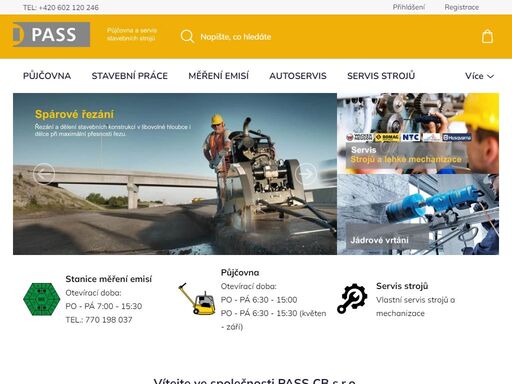
Task: Open the STAVEBNÍ PRÁCE menu item
Action: (130, 76)
